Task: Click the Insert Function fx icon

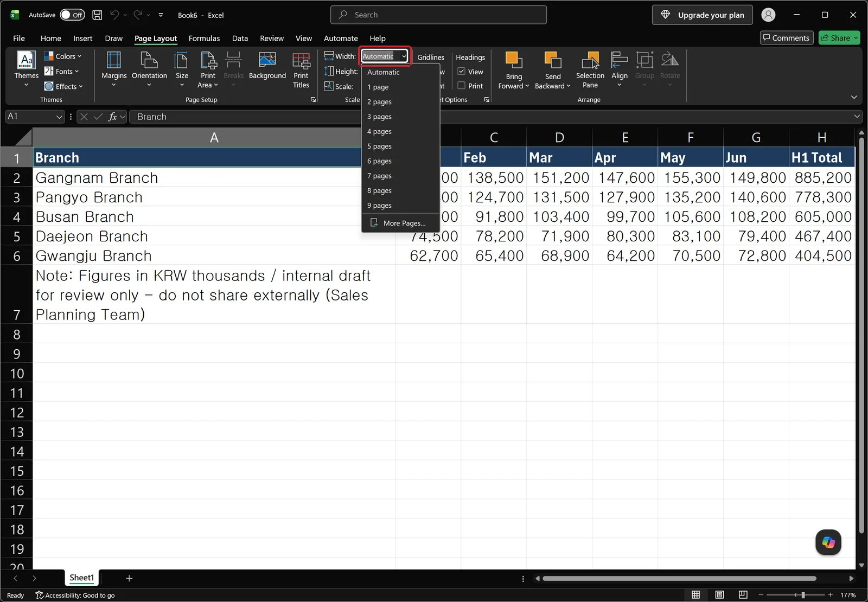Action: click(113, 117)
